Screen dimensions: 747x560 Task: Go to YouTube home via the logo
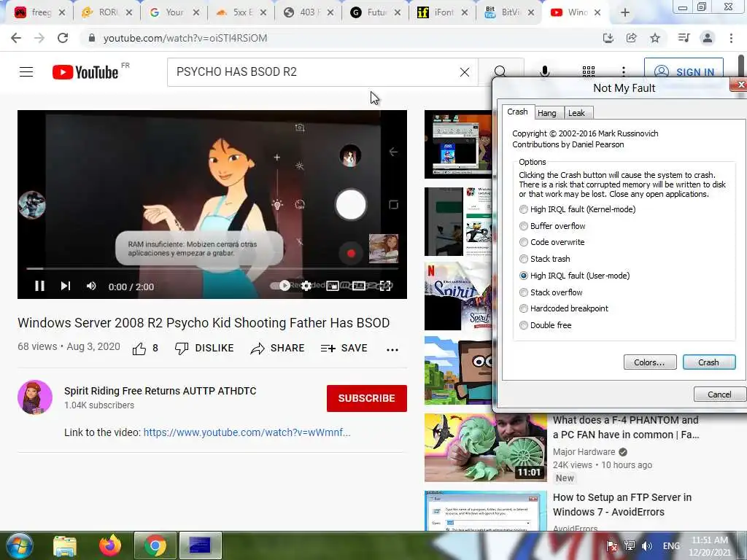tap(85, 72)
